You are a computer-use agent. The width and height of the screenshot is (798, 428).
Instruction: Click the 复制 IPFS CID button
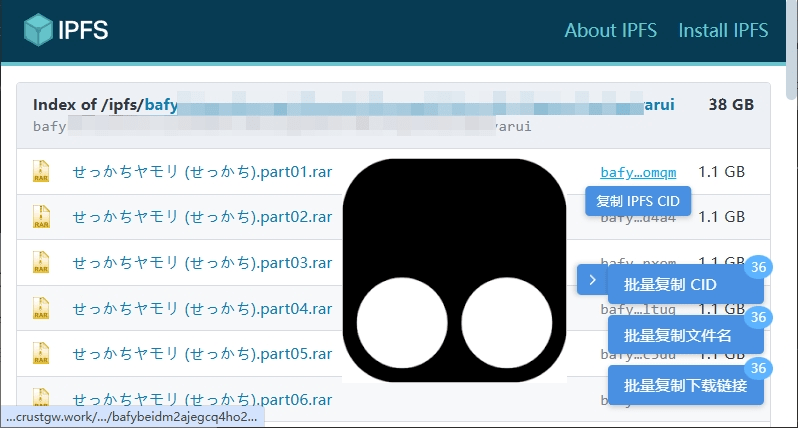pos(638,201)
